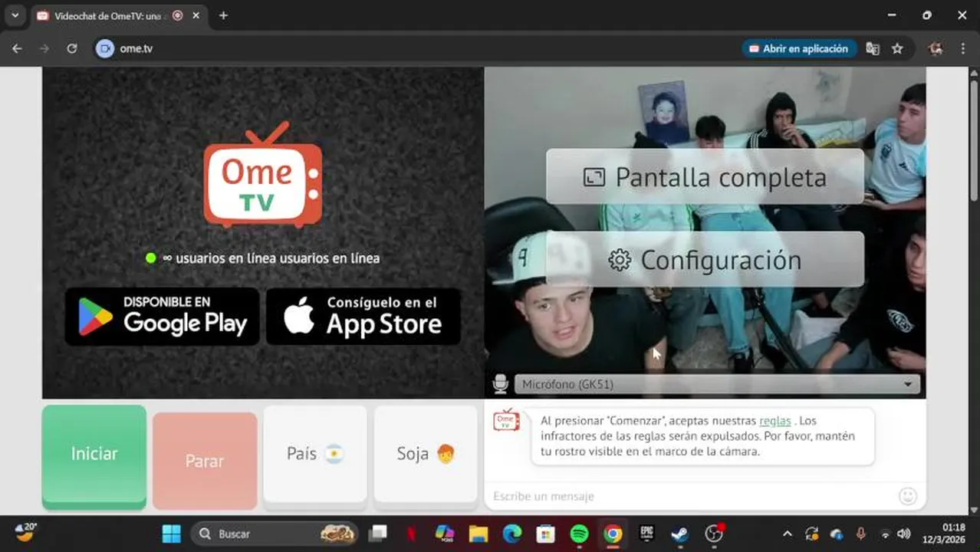Image resolution: width=980 pixels, height=552 pixels.
Task: Open Wi-Fi network settings in tray
Action: pyautogui.click(x=886, y=534)
